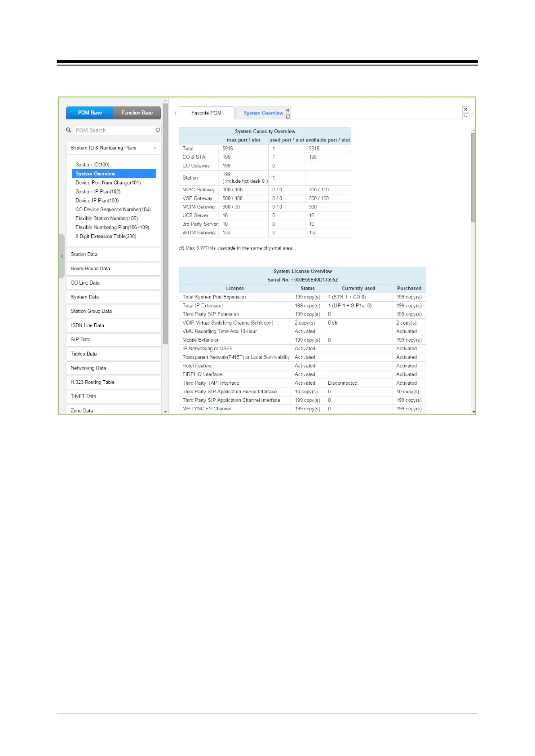Expand Zone Data section
Screen dimensions: 535x756
114,410
